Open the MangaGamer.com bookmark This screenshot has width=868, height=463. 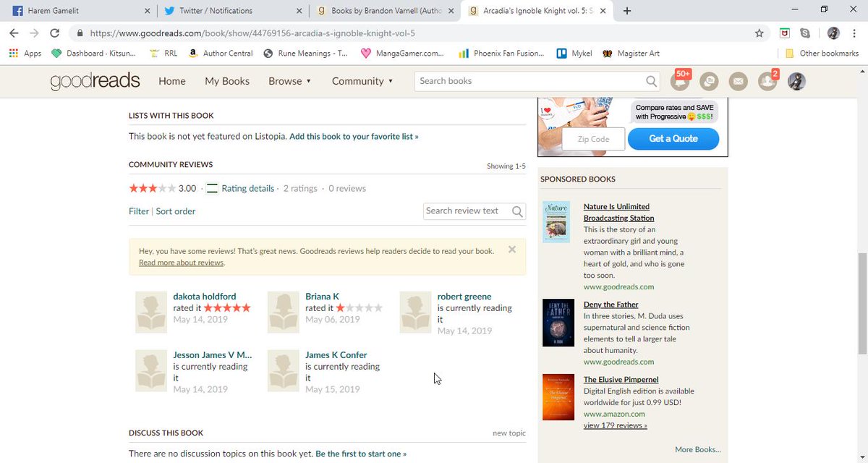click(x=403, y=53)
